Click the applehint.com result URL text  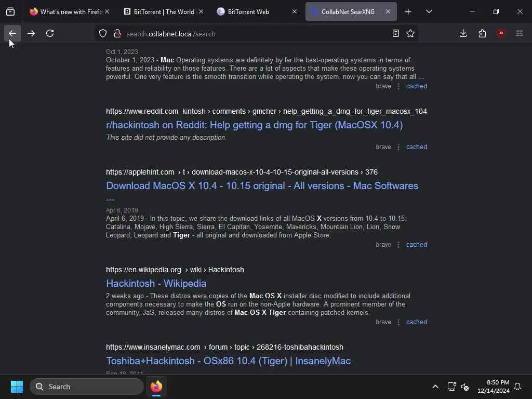pos(242,172)
